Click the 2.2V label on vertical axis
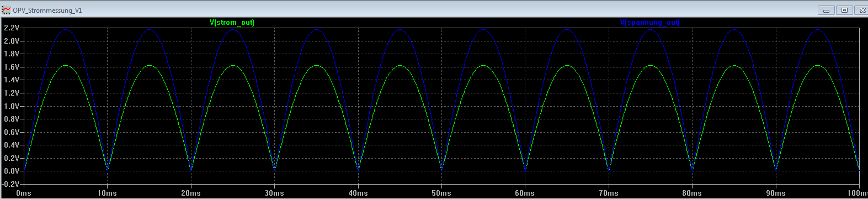This screenshot has width=868, height=199. tap(12, 28)
